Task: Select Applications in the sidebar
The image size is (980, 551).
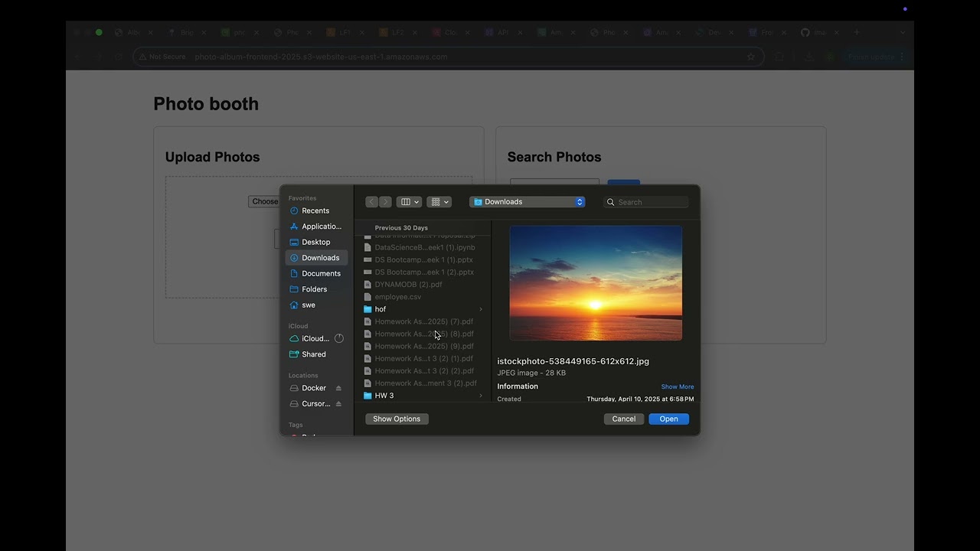Action: [x=315, y=227]
